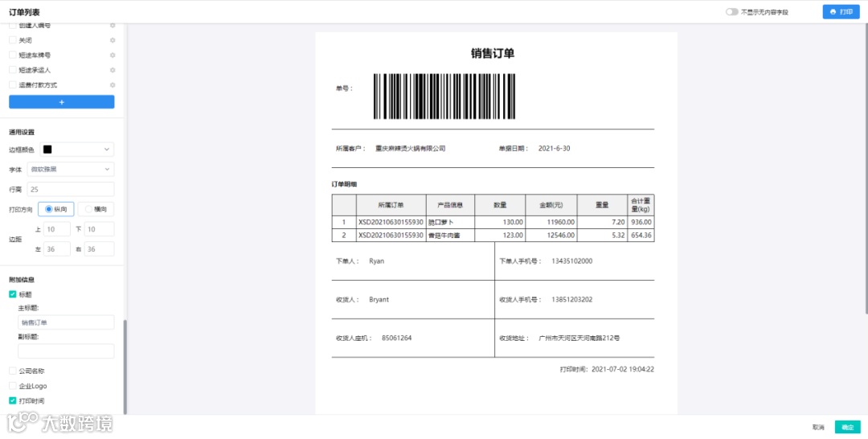
Task: Click the 销售订单 preview title
Action: 493,53
